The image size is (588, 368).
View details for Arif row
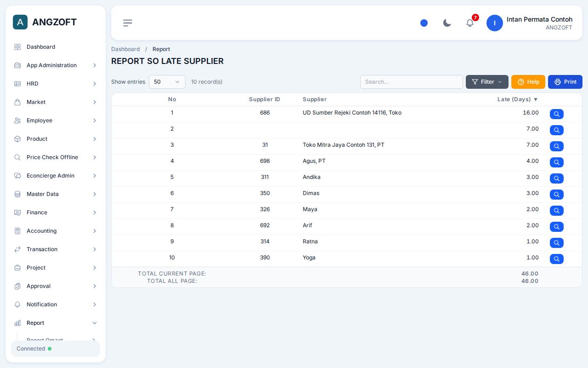point(557,227)
